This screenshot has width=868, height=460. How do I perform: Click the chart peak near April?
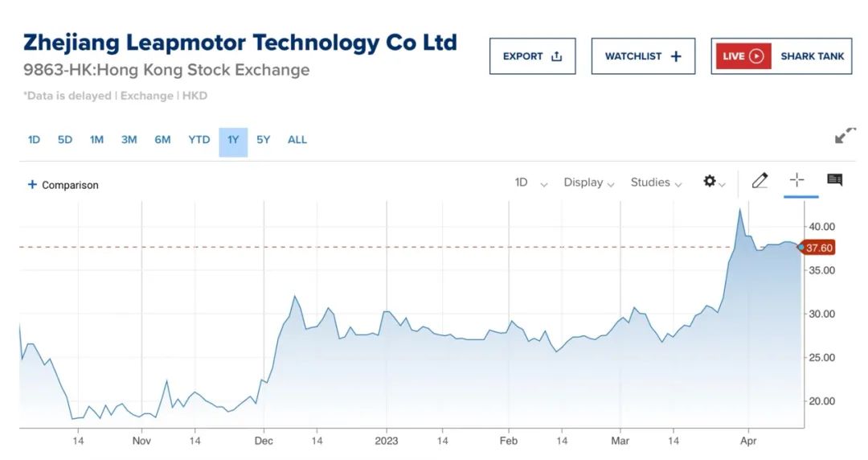pos(740,209)
